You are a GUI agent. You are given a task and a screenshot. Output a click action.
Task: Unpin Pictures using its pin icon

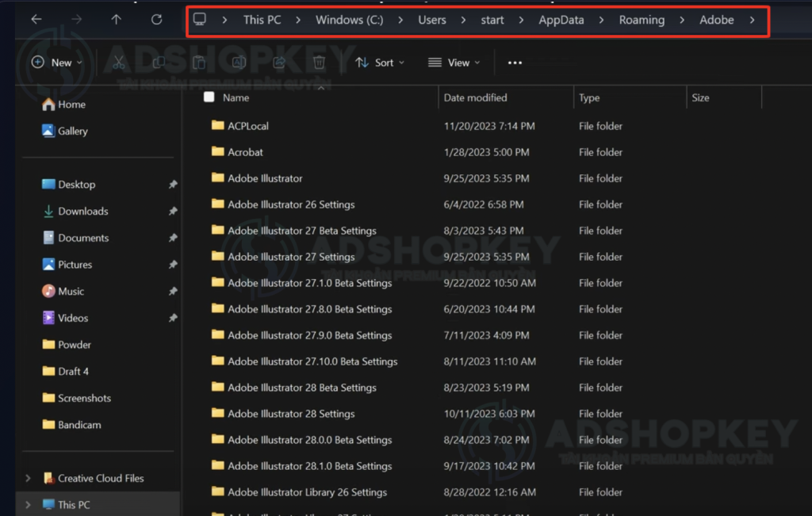(x=172, y=265)
